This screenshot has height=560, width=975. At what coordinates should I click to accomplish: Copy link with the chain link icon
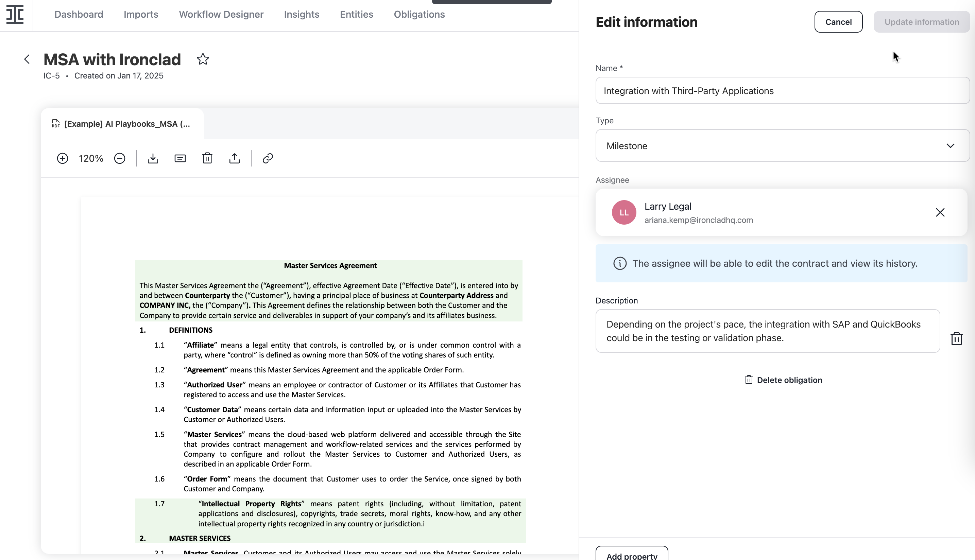268,158
